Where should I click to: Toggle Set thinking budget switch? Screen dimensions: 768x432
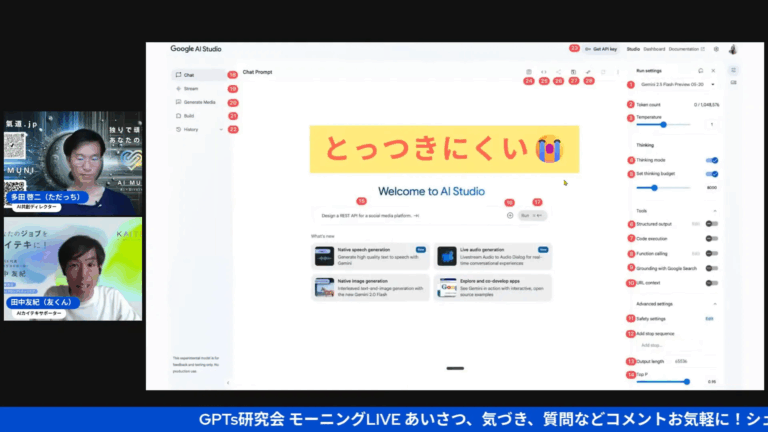click(x=712, y=174)
